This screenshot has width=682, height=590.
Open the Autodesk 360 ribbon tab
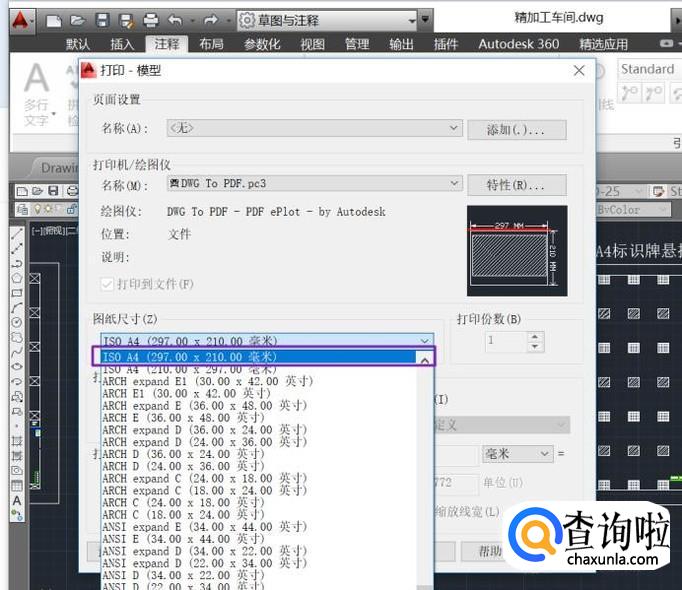point(518,44)
